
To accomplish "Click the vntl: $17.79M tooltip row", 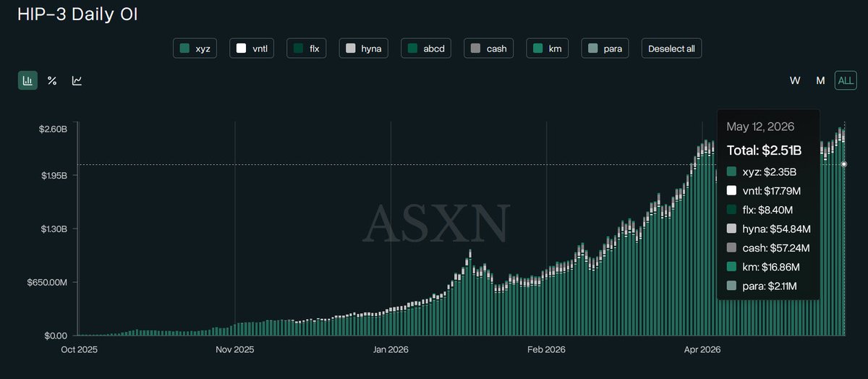I will tap(763, 190).
